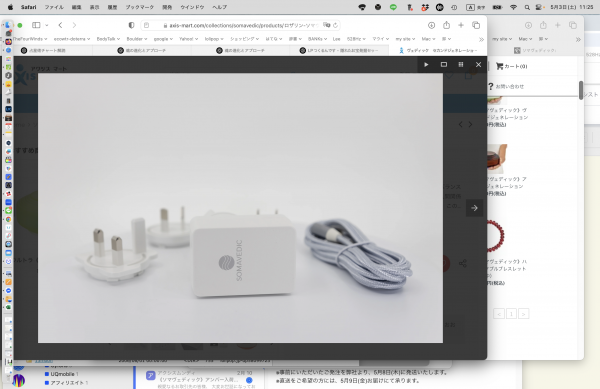The height and width of the screenshot is (389, 600).
Task: Click the axis-mart.com address bar
Action: click(x=241, y=25)
